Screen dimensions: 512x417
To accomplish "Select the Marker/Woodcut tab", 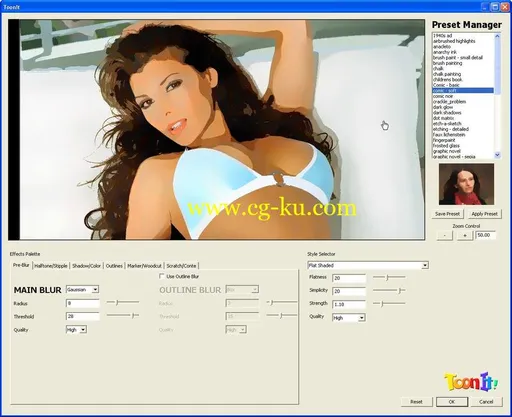I will pos(144,266).
